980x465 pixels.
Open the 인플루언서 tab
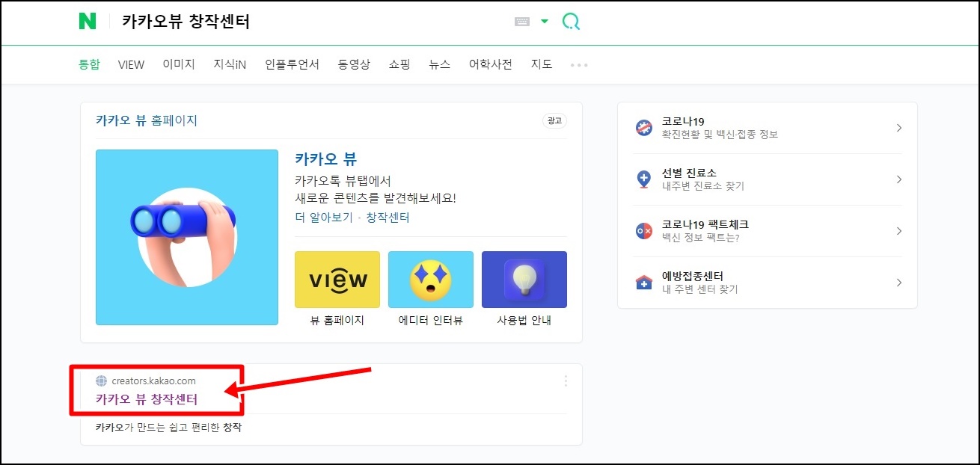pos(292,64)
